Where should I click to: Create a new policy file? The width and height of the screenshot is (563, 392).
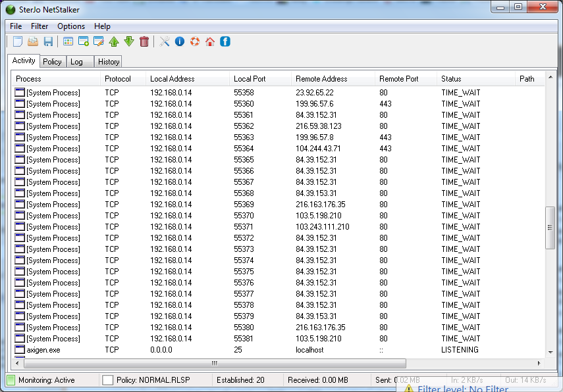(x=17, y=41)
